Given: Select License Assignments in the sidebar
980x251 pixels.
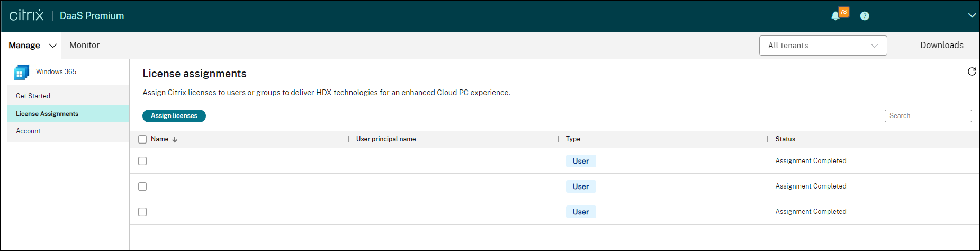Looking at the screenshot, I should click(68, 114).
